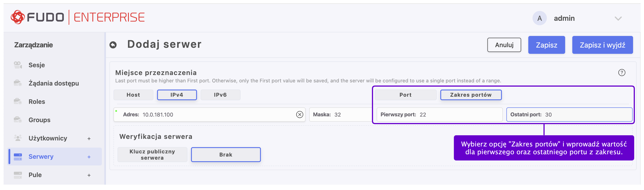Click the Żądania dostępu sidebar icon

18,83
